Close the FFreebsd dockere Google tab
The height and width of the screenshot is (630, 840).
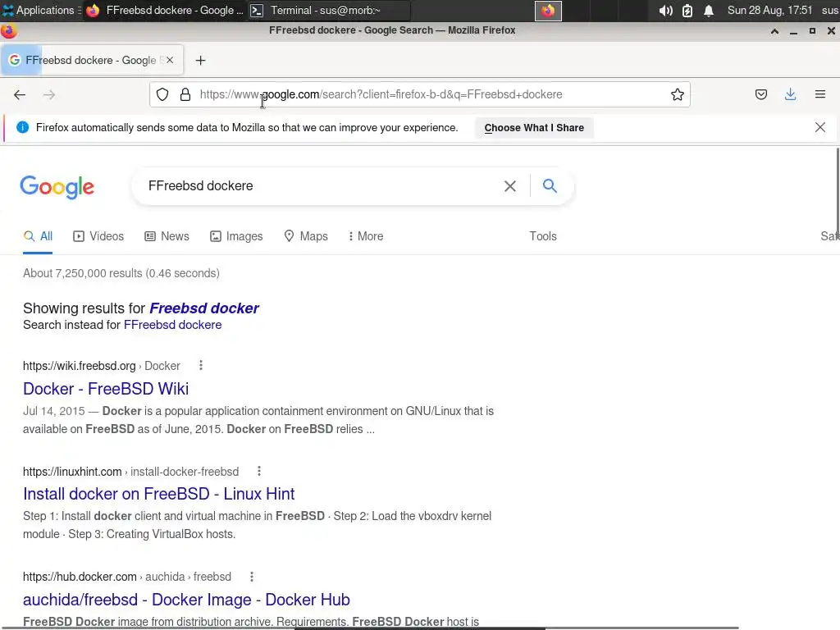[170, 60]
